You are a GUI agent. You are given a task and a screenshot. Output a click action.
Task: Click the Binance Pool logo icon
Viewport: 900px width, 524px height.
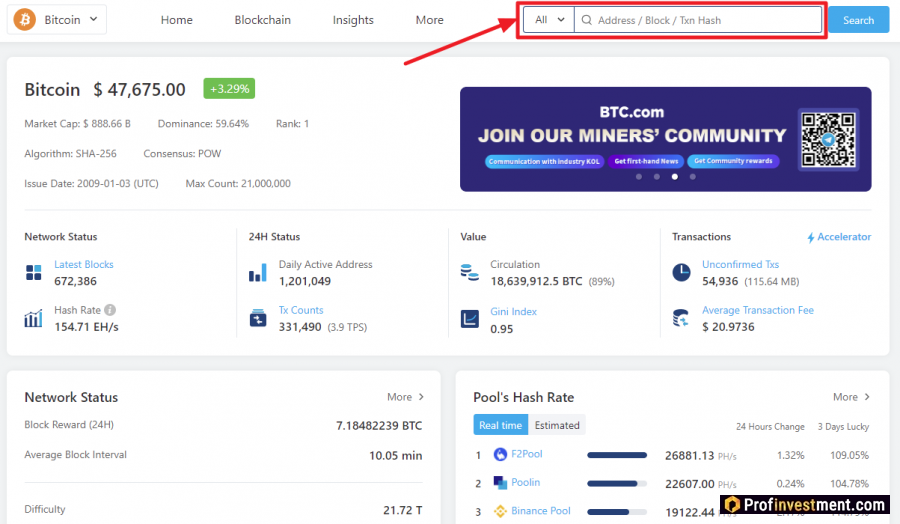coord(500,511)
